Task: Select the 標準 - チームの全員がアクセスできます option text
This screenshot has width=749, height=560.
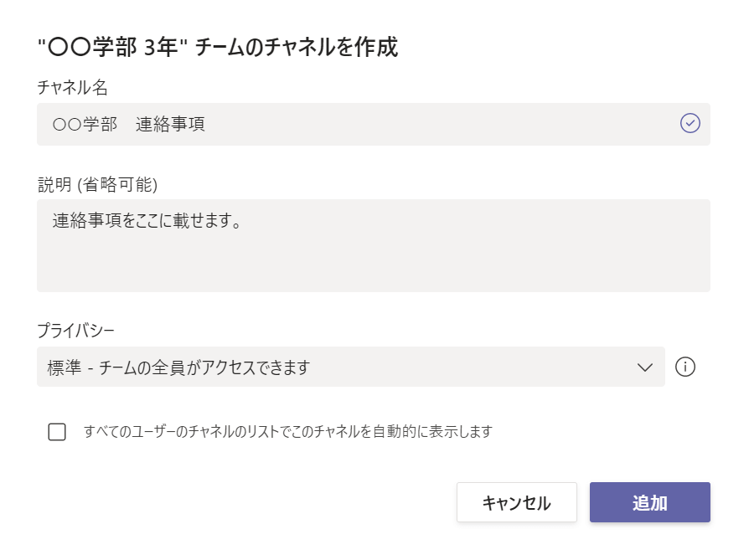Action: tap(178, 367)
